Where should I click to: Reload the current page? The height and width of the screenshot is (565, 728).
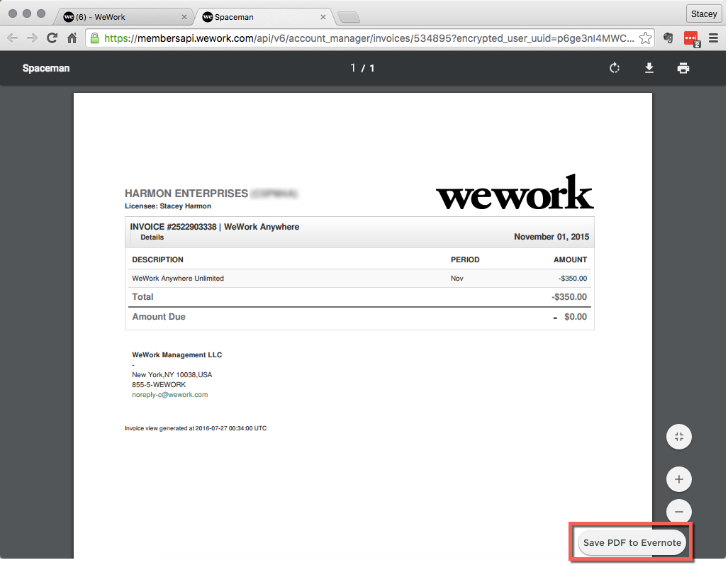(x=52, y=38)
